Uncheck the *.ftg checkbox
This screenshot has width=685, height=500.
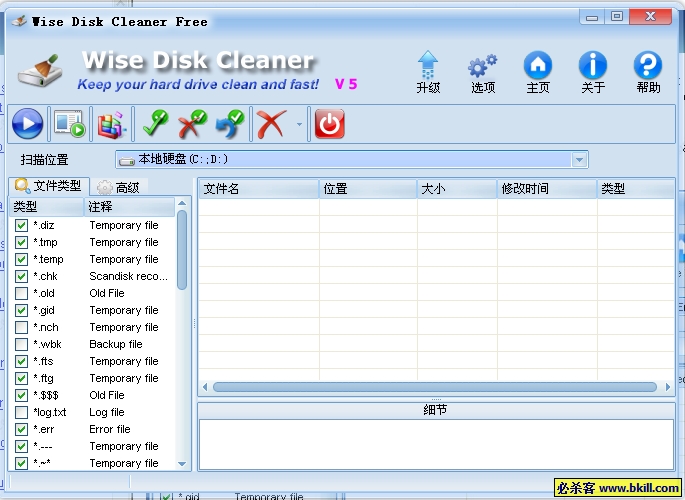(21, 378)
